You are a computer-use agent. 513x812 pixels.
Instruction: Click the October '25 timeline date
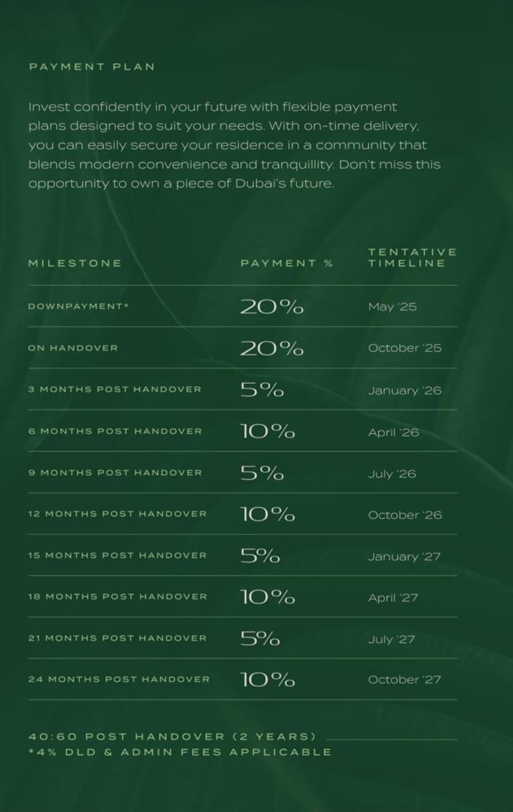(x=405, y=348)
